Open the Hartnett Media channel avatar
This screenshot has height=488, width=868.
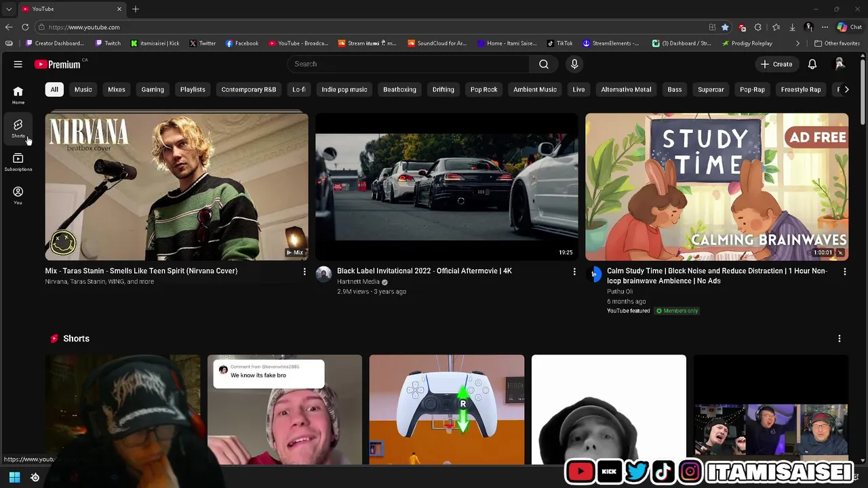(x=323, y=274)
